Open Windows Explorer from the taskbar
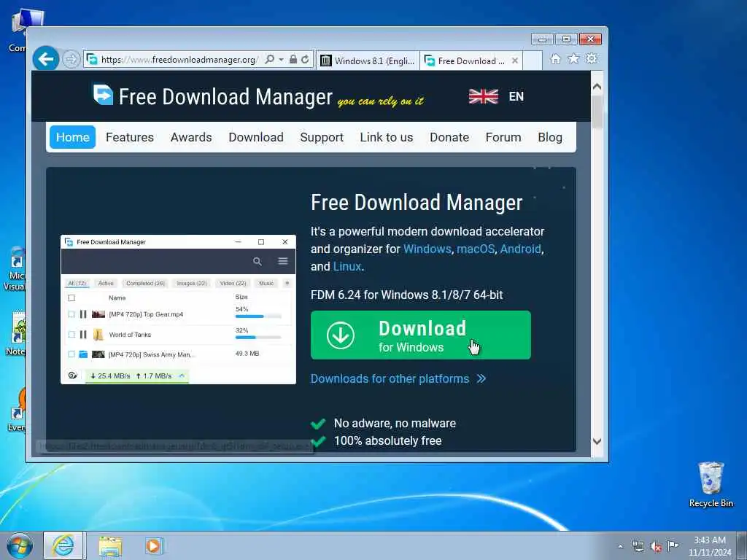This screenshot has width=747, height=560. point(111,546)
